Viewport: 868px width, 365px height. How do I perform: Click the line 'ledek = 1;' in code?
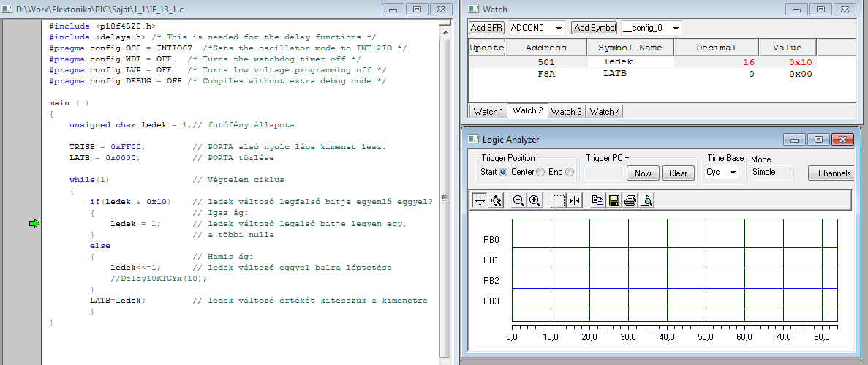click(135, 223)
